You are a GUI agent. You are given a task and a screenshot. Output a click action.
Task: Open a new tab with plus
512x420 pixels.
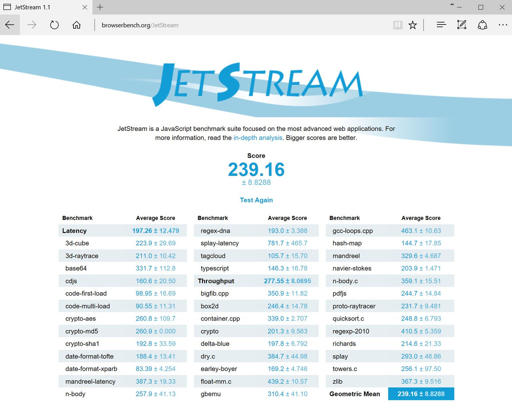coord(100,7)
